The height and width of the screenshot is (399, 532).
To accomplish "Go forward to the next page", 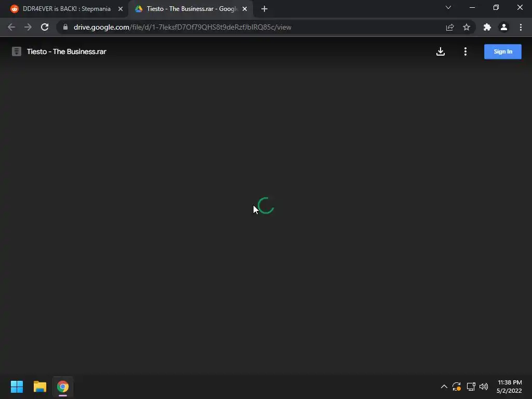I will pyautogui.click(x=28, y=27).
